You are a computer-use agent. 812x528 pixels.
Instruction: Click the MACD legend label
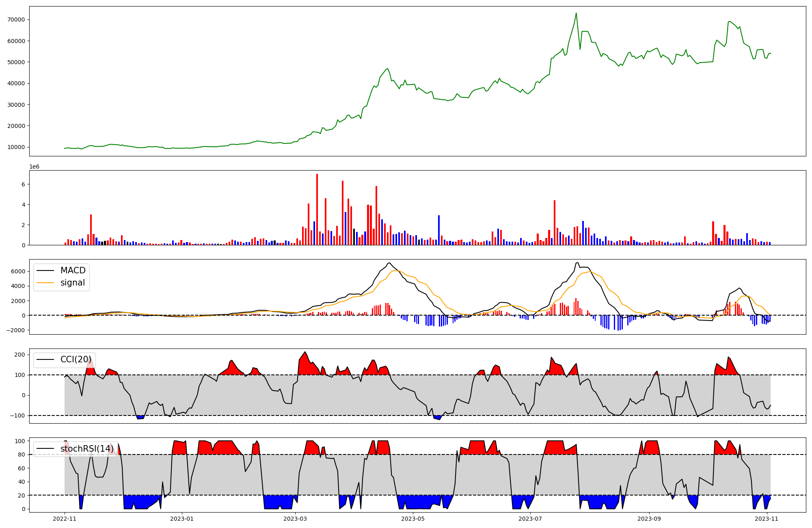tap(73, 270)
